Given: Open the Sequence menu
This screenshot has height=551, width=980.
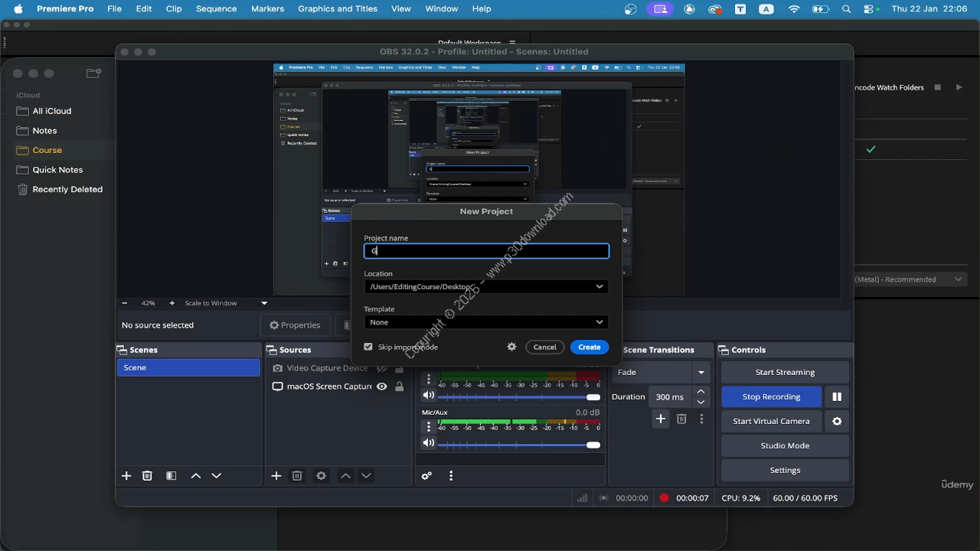Looking at the screenshot, I should click(216, 8).
